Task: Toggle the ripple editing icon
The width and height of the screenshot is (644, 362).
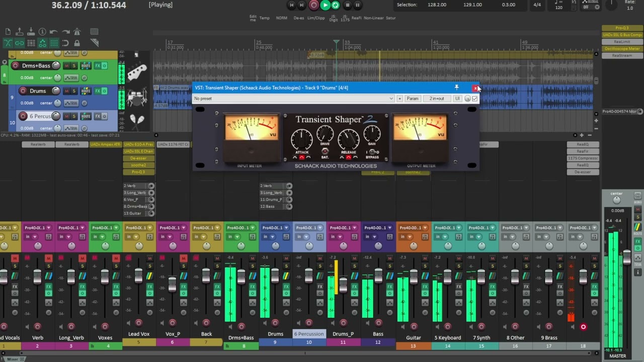Action: point(31,43)
